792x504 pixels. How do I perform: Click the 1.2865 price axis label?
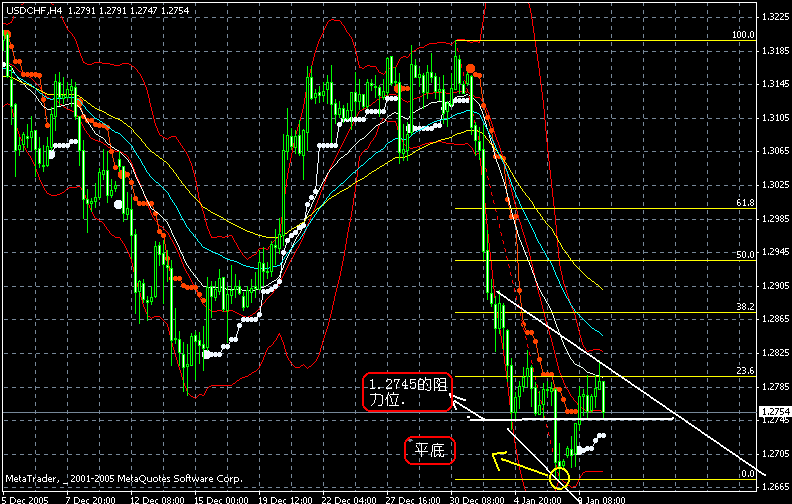(775, 319)
